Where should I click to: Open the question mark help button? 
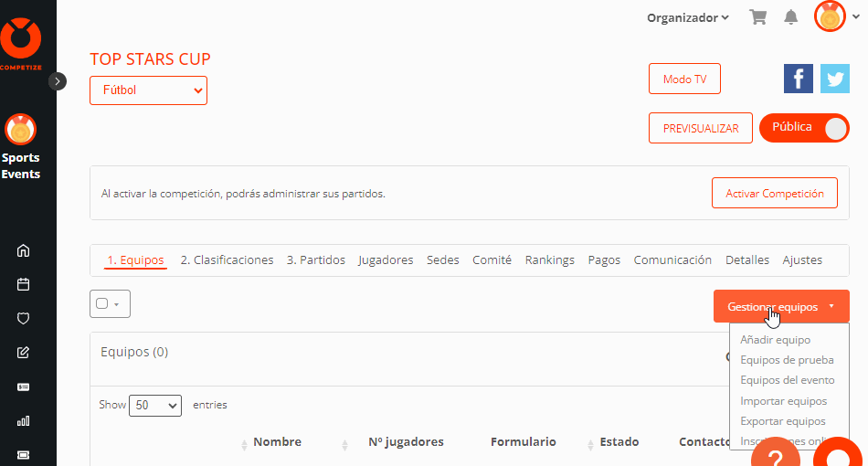click(776, 454)
